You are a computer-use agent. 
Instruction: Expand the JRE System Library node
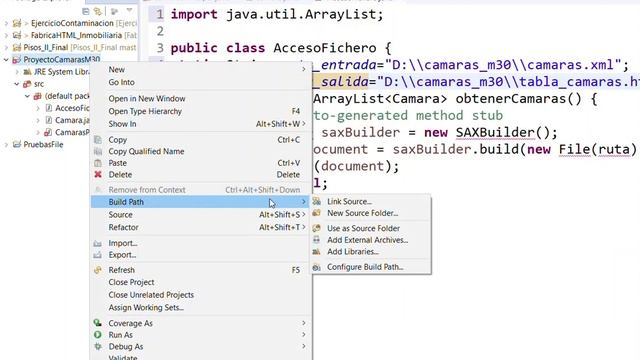[17, 72]
